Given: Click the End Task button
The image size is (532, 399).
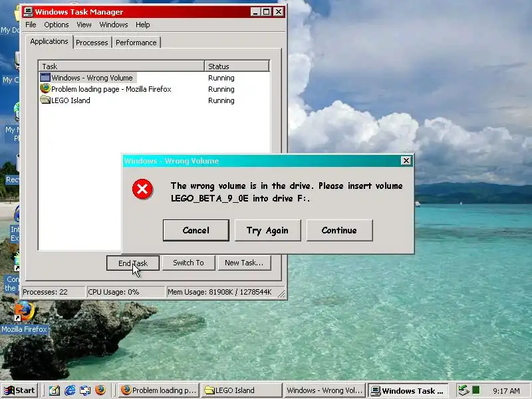Looking at the screenshot, I should pyautogui.click(x=132, y=263).
